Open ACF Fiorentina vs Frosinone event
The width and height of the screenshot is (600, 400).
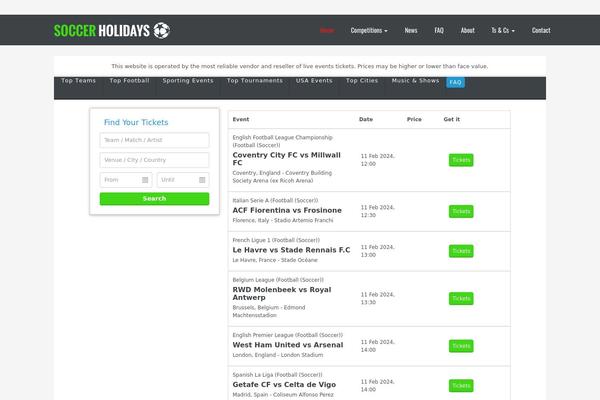click(287, 210)
